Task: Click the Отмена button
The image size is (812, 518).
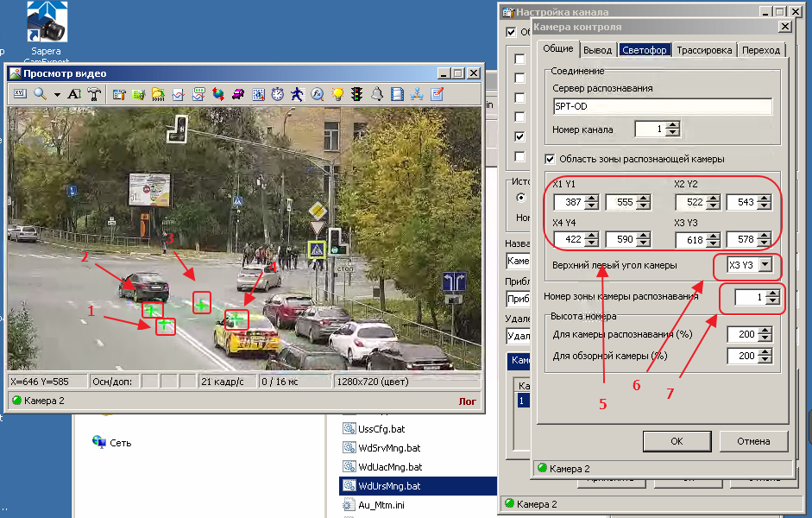Action: pyautogui.click(x=752, y=441)
